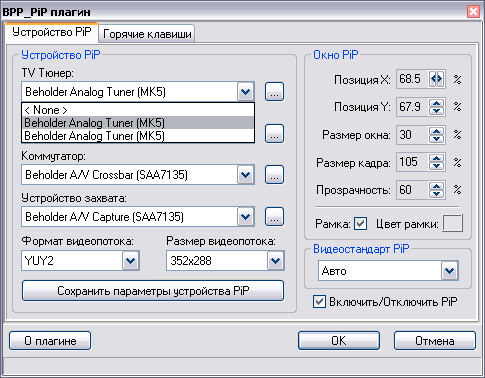Open the Цвет рамки color swatch
The height and width of the screenshot is (378, 485).
coord(452,223)
